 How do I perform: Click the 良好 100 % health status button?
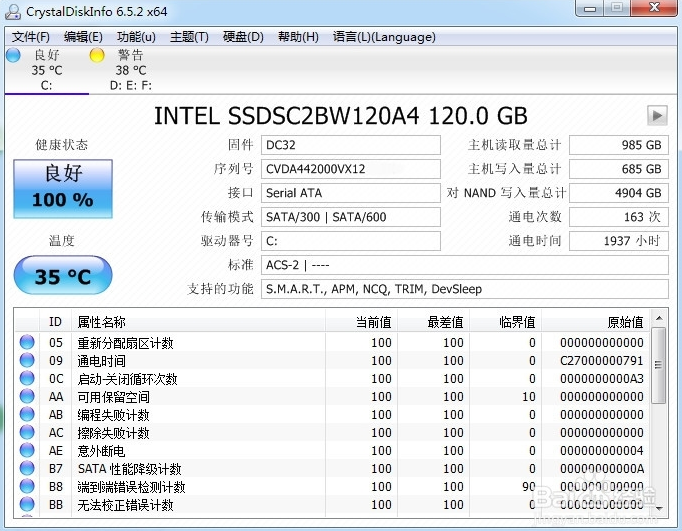63,189
